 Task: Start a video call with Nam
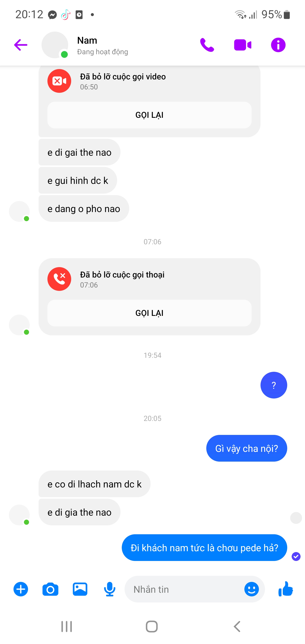243,45
